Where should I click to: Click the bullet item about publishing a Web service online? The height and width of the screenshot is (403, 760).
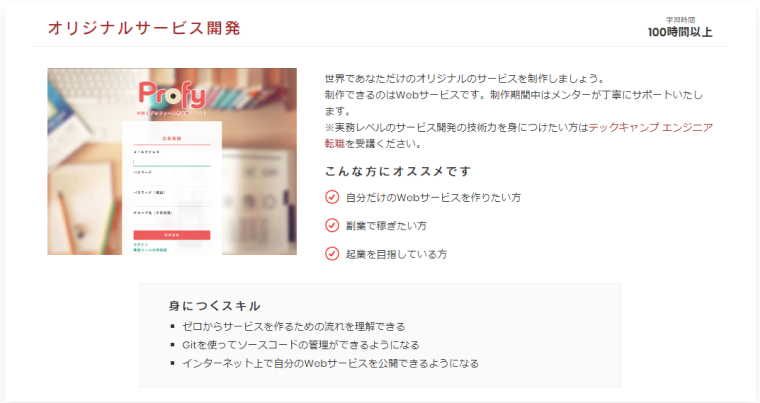[330, 363]
